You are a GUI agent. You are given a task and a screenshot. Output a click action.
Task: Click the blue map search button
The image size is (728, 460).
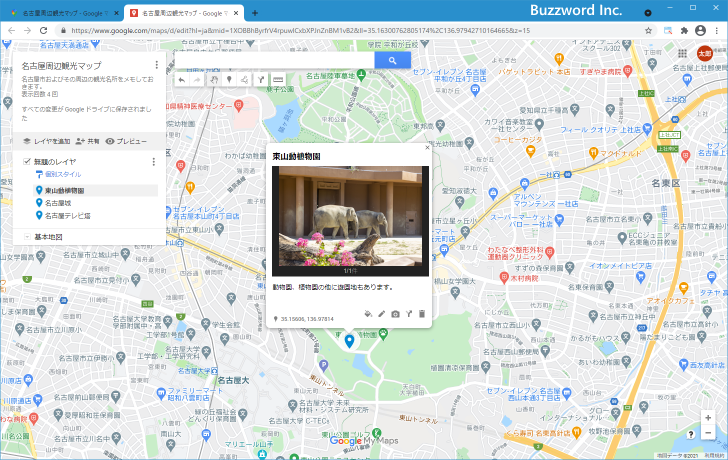click(x=392, y=60)
